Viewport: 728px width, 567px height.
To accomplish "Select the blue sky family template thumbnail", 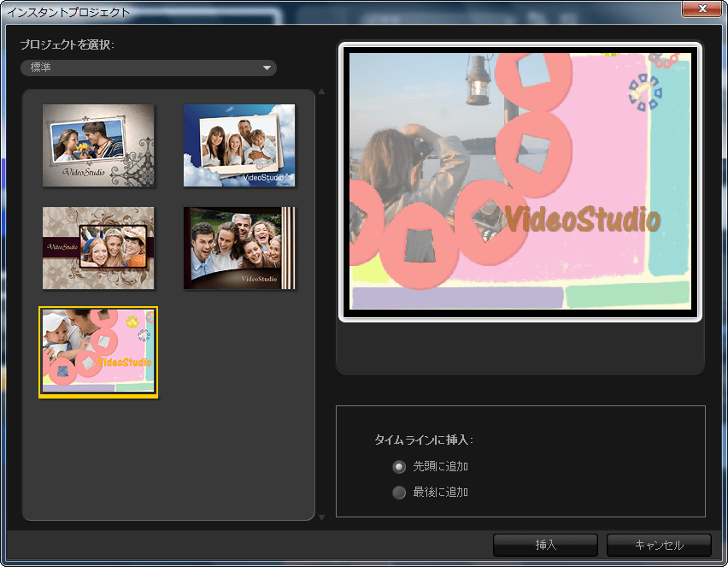I will pos(239,145).
